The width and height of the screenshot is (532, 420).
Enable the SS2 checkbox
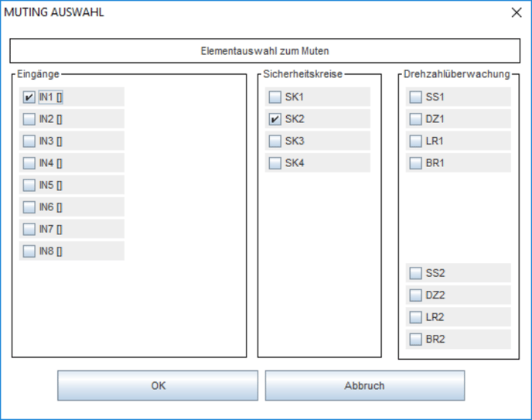click(x=415, y=273)
